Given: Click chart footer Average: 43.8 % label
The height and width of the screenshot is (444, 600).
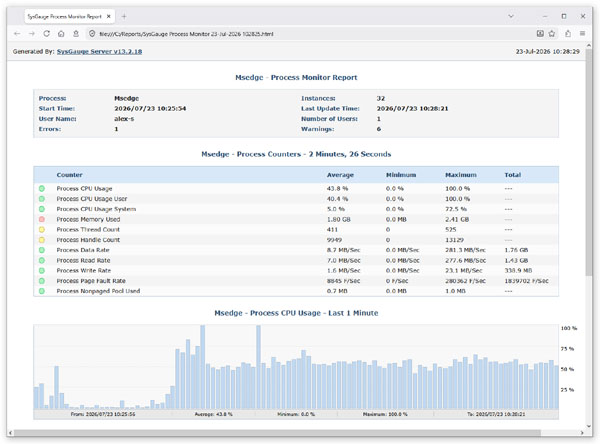Looking at the screenshot, I should point(214,415).
